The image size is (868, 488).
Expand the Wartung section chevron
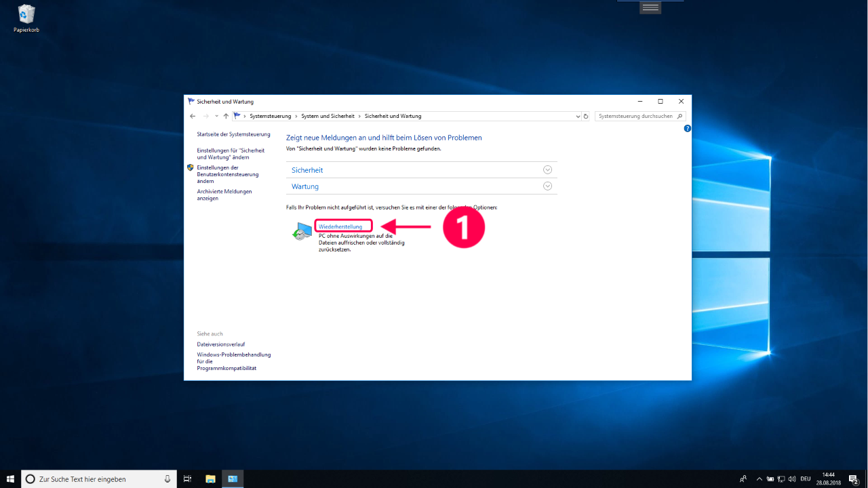[547, 186]
